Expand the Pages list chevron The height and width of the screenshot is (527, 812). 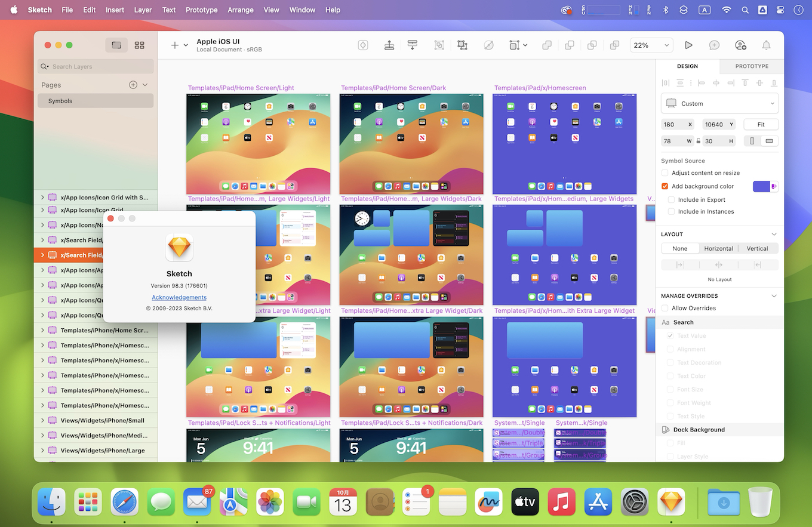click(145, 85)
